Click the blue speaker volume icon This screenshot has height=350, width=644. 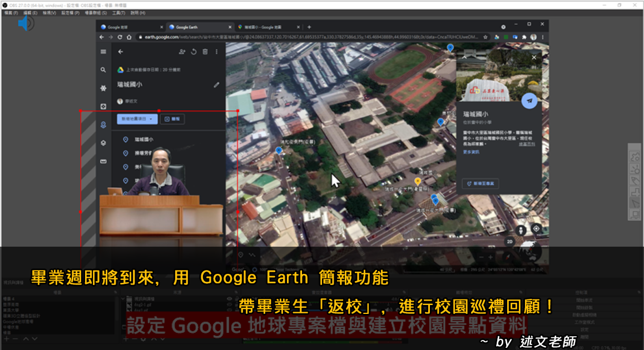tap(26, 23)
